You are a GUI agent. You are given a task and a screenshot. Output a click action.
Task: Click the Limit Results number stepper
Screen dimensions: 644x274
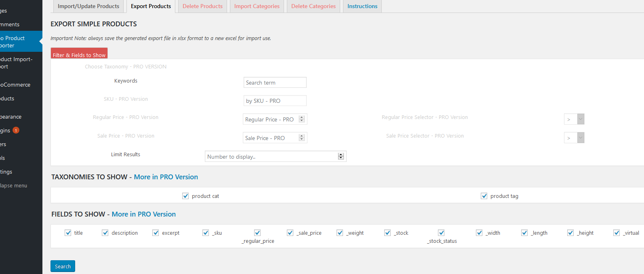(x=341, y=157)
